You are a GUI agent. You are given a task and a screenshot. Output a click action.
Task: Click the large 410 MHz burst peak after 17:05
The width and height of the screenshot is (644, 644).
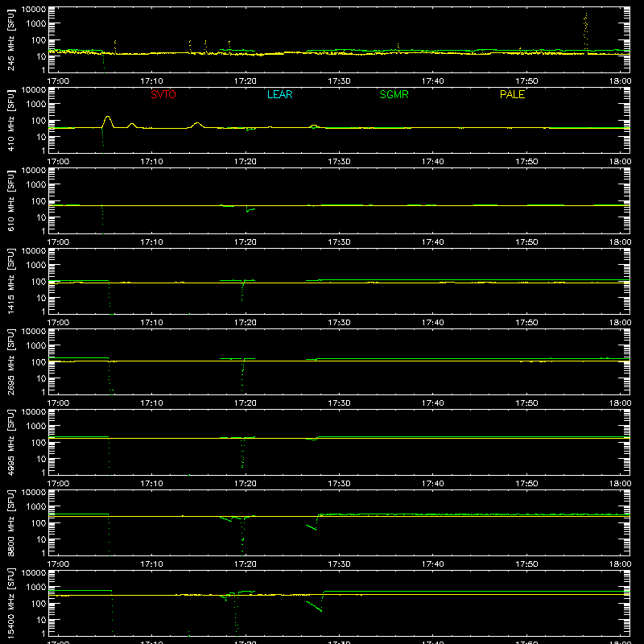click(x=108, y=122)
